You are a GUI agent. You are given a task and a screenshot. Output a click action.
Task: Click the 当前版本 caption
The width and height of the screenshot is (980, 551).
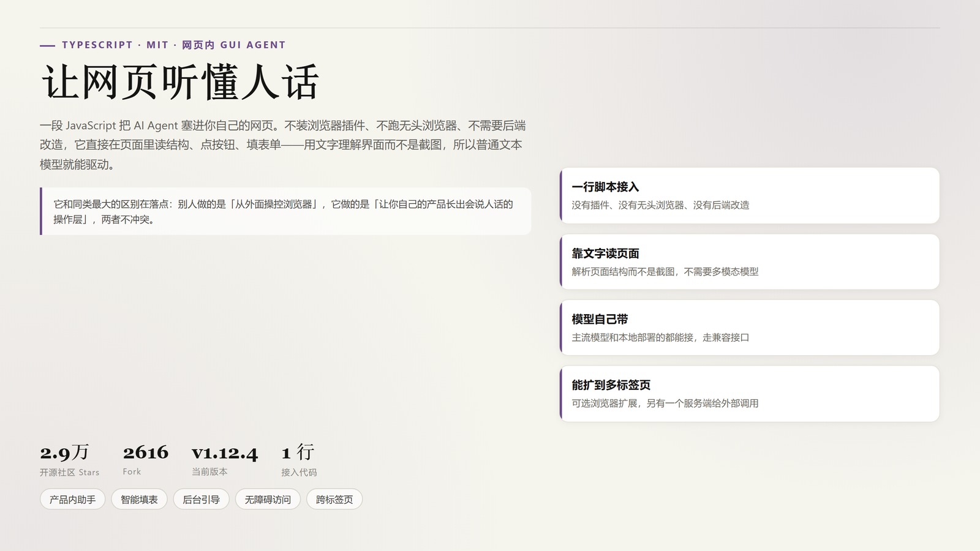coord(209,472)
